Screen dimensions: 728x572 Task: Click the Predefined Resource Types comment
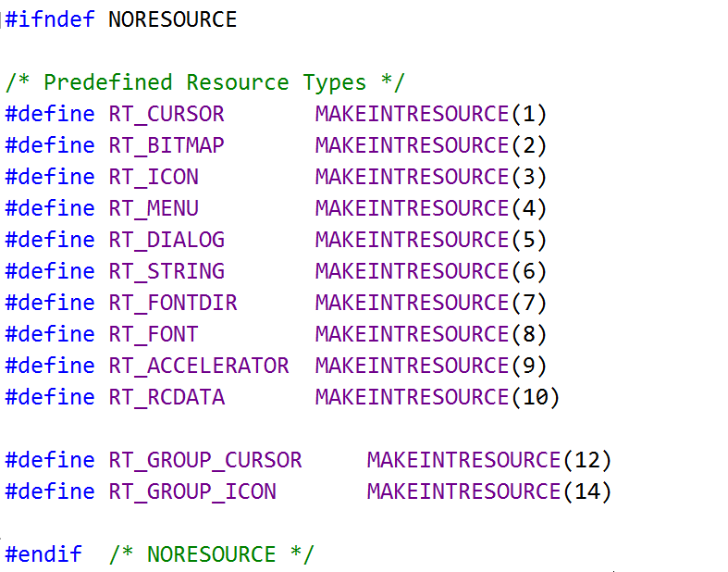coord(204,82)
